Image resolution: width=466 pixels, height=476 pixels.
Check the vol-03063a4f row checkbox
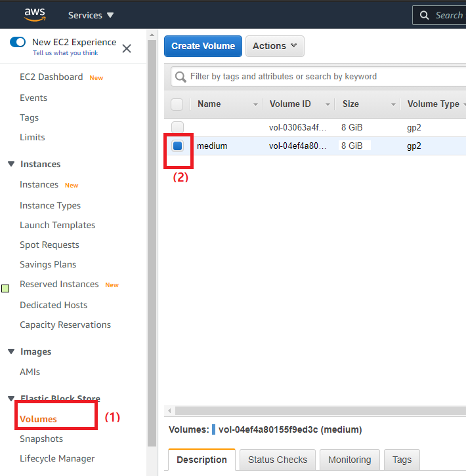point(177,127)
